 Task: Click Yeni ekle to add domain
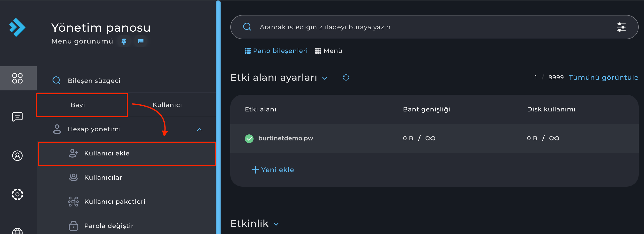pyautogui.click(x=273, y=170)
